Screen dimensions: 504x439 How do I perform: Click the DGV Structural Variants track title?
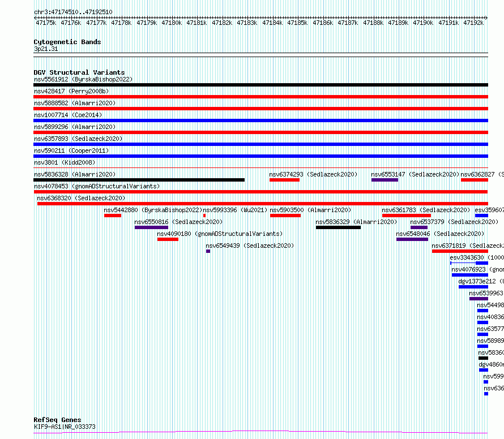click(79, 72)
